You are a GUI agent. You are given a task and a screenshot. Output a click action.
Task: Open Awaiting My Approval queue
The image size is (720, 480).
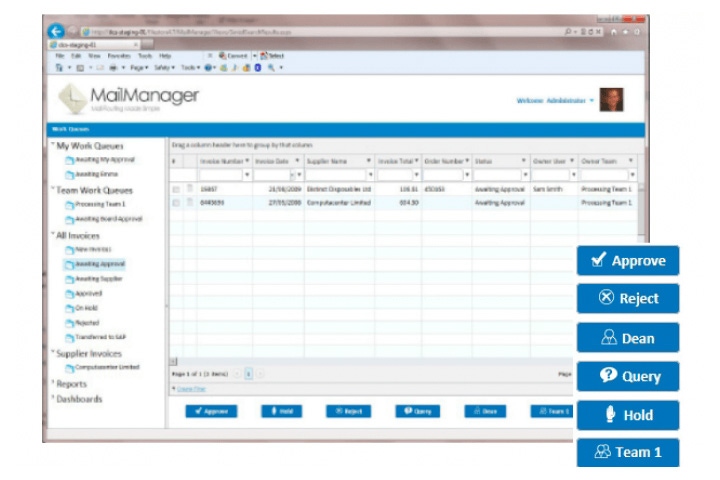[105, 160]
